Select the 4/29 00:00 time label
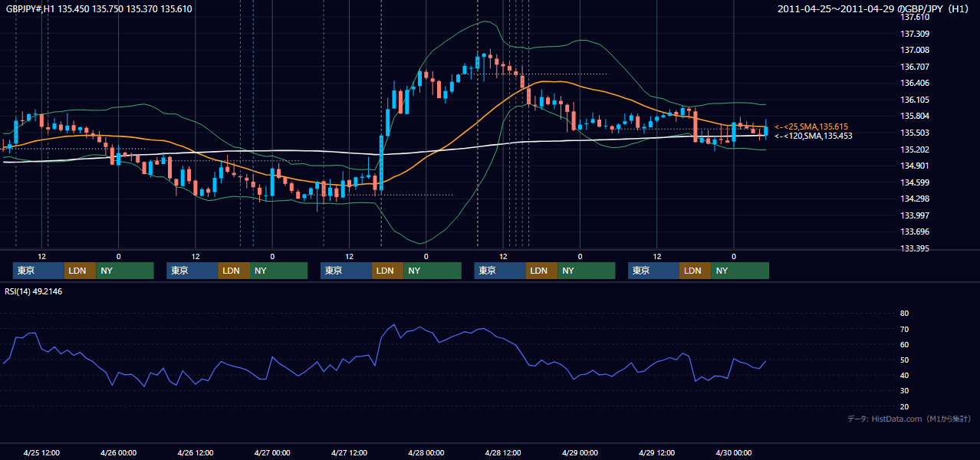Screen dimensions: 980x460 tap(580, 452)
